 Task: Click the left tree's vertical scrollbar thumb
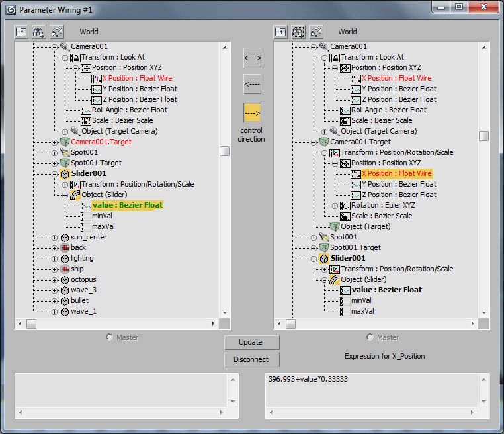tap(225, 151)
